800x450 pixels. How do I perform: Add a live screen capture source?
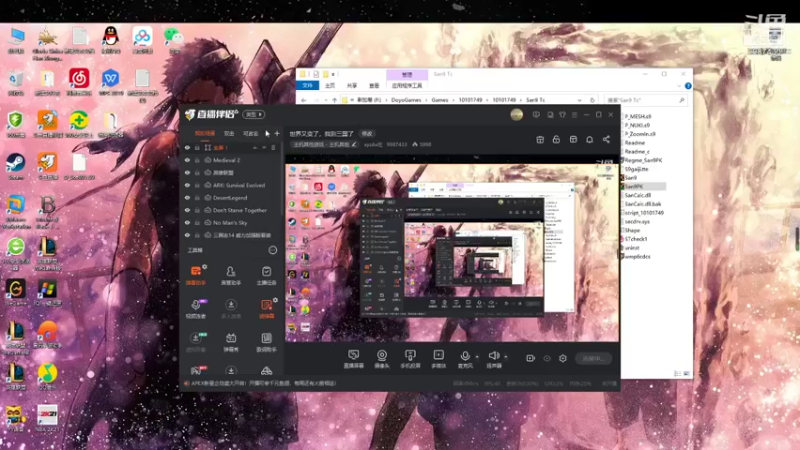[354, 359]
